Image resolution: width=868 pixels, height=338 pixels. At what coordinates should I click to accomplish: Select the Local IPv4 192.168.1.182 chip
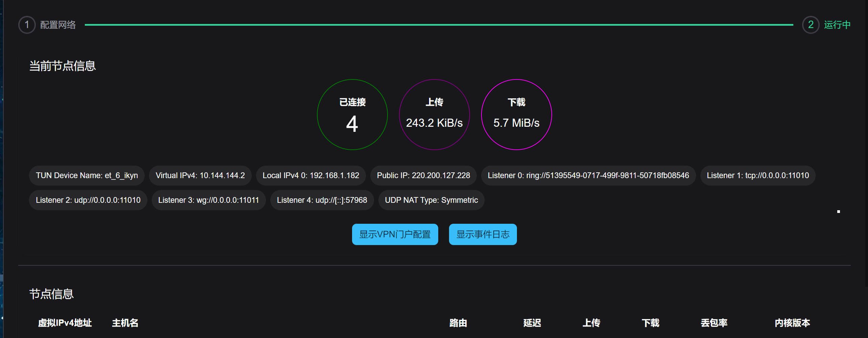click(311, 175)
